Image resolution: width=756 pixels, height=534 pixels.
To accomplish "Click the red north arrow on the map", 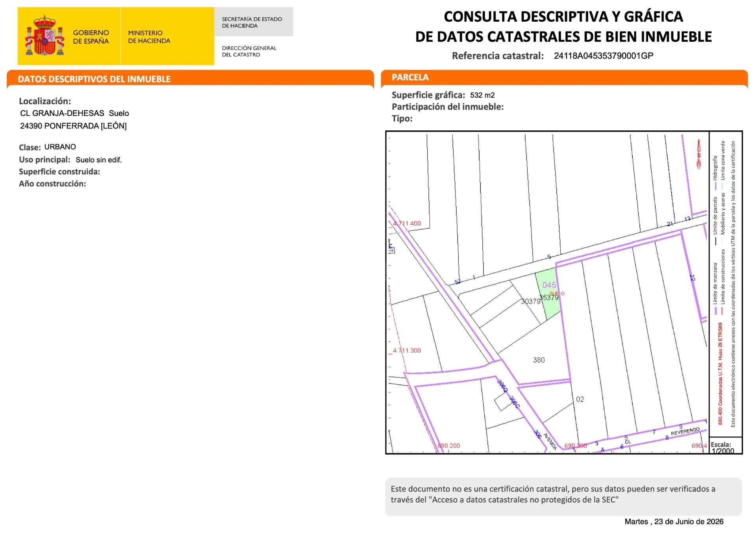I will click(x=699, y=154).
